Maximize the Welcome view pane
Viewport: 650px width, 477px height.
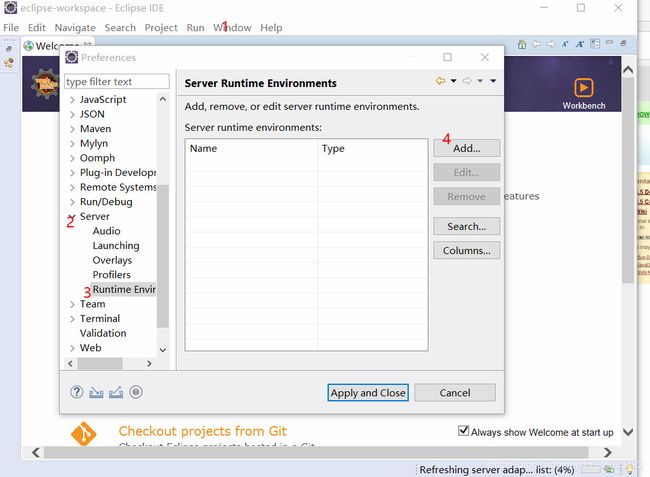point(623,43)
